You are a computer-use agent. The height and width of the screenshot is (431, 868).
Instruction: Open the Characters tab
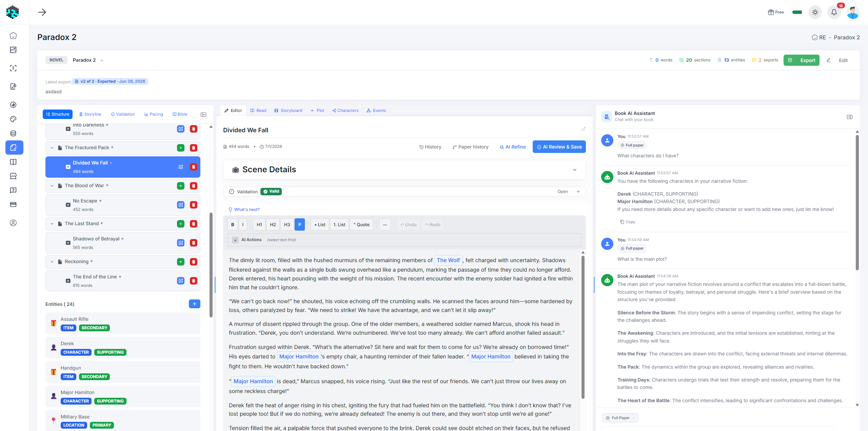(x=346, y=111)
